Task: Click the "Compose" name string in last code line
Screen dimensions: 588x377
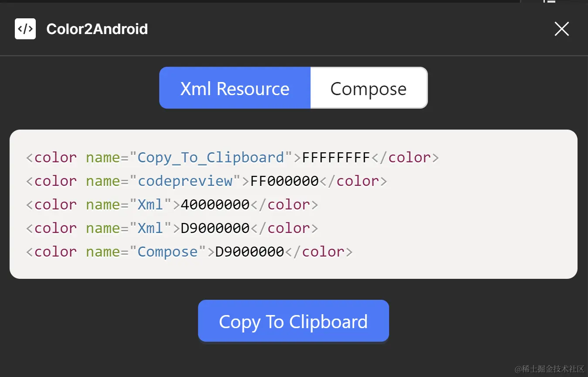Action: 168,252
